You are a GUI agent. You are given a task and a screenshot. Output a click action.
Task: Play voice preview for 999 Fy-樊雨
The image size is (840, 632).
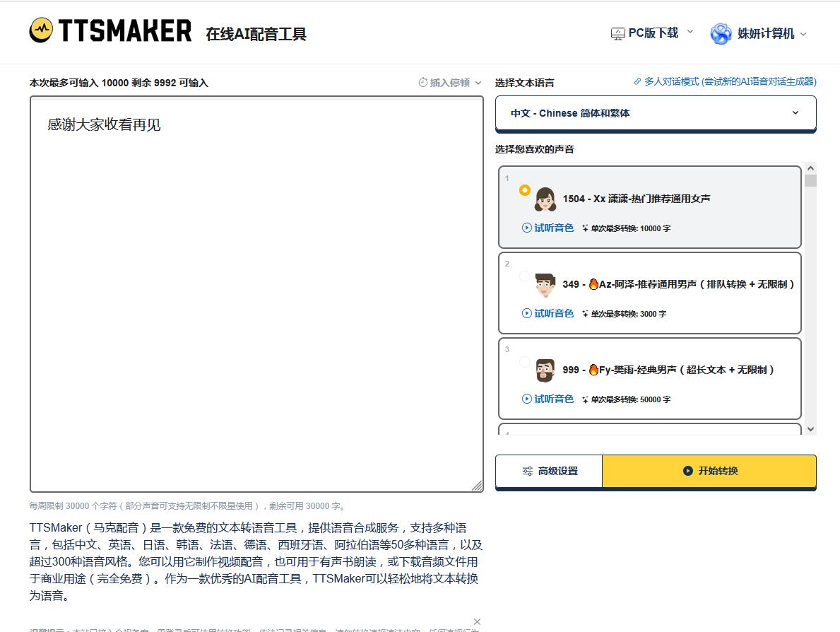point(548,399)
